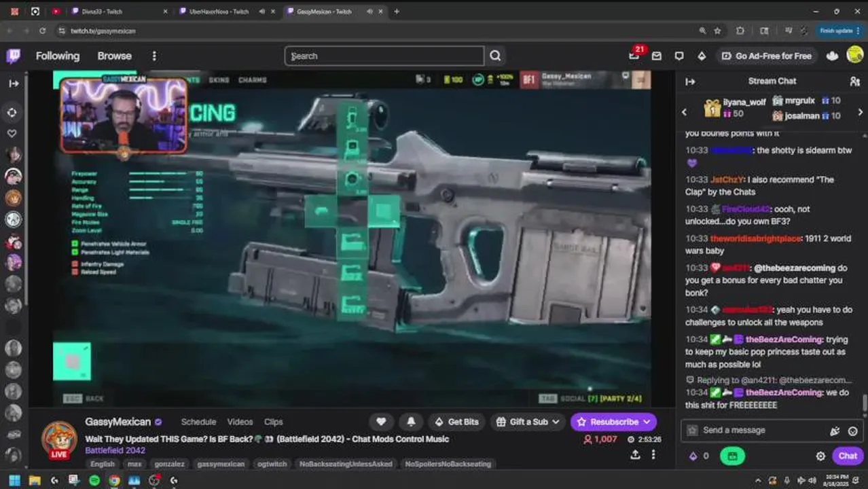
Task: Open the Windows Start menu
Action: point(14,480)
